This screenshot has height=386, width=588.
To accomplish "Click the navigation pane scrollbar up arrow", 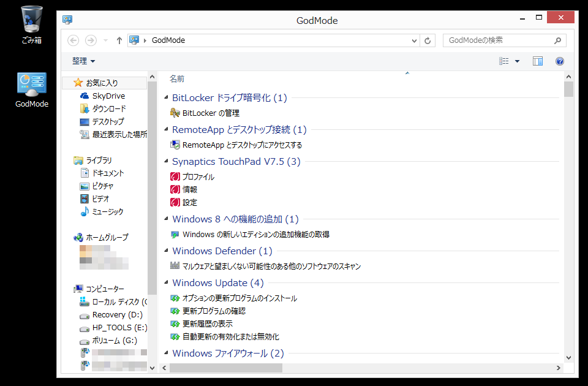I will pyautogui.click(x=153, y=77).
